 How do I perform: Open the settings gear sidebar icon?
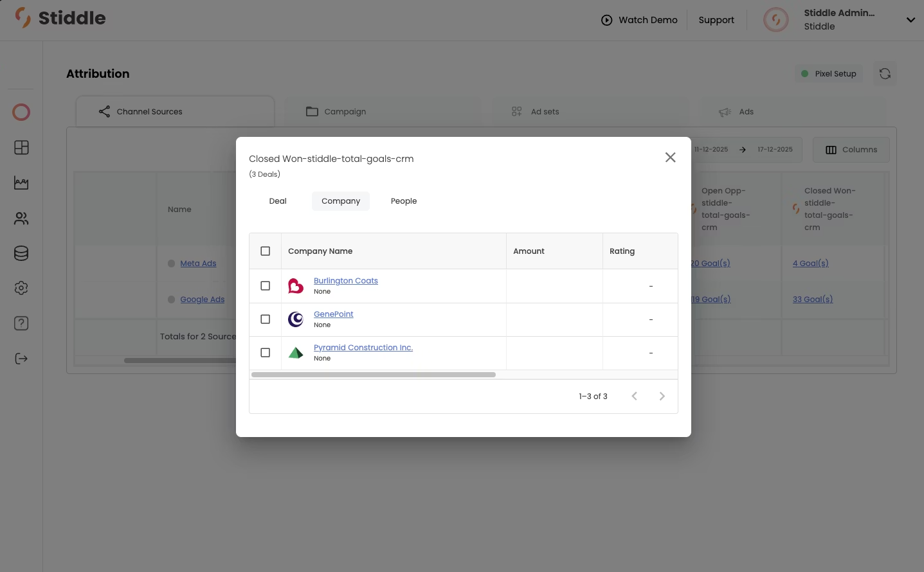pyautogui.click(x=21, y=288)
